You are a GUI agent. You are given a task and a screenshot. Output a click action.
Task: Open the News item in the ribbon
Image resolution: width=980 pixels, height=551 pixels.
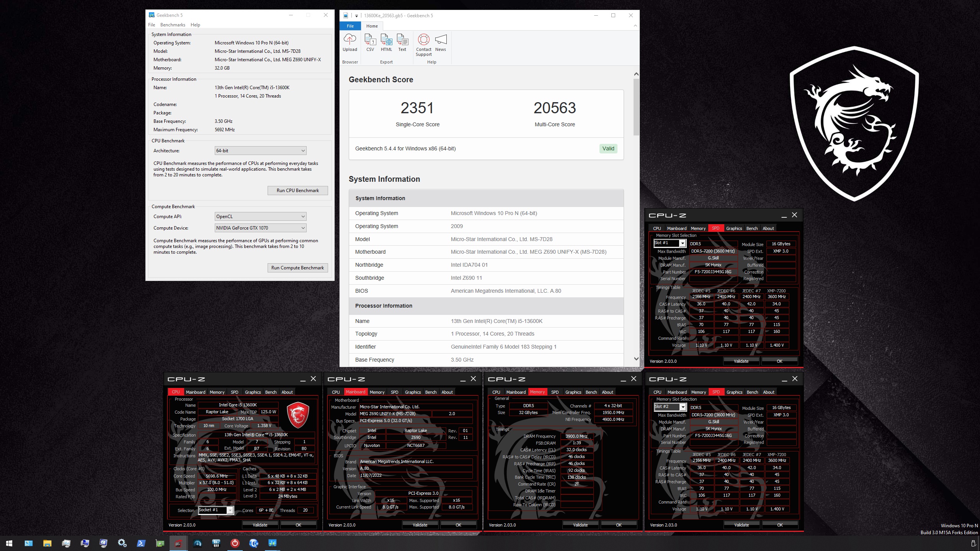point(441,43)
